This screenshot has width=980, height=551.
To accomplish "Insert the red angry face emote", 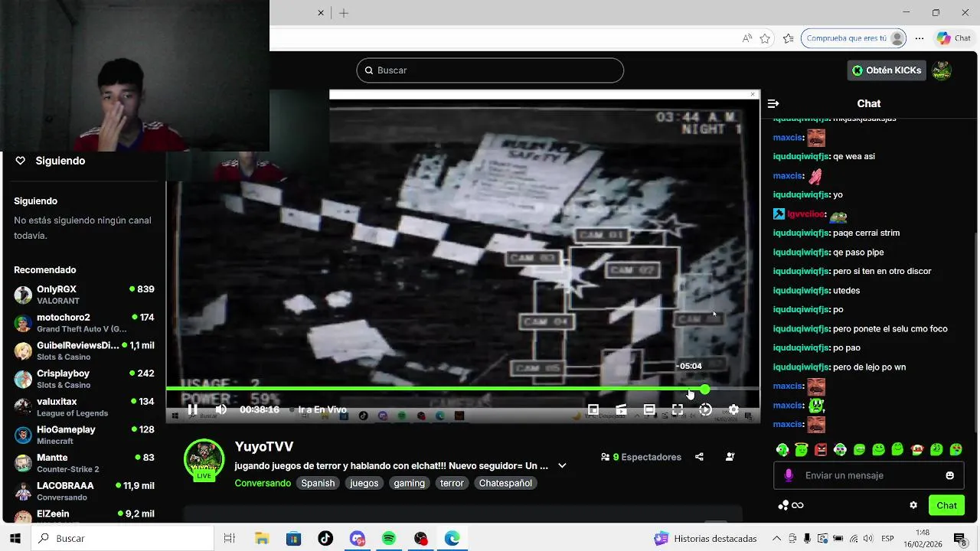I will pyautogui.click(x=821, y=449).
